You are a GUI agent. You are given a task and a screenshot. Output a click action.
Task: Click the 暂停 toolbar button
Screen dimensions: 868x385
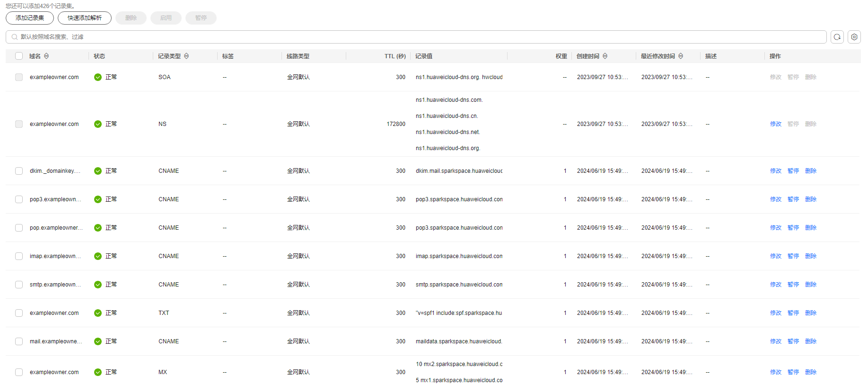pyautogui.click(x=201, y=18)
